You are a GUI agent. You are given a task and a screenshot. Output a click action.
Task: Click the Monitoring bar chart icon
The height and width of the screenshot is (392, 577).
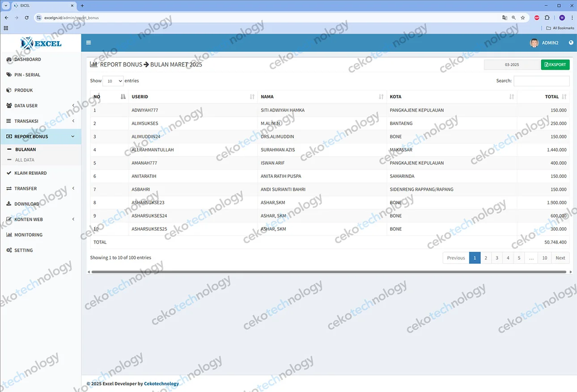9,235
